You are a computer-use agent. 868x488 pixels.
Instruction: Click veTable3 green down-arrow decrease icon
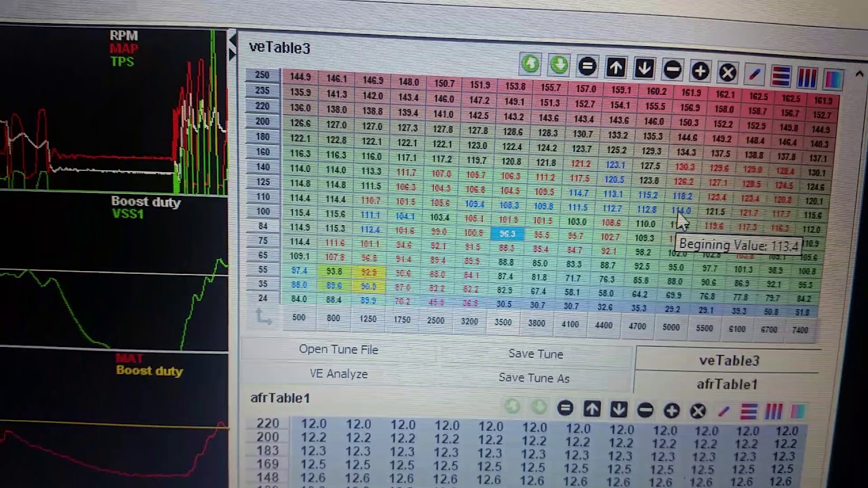pyautogui.click(x=559, y=65)
